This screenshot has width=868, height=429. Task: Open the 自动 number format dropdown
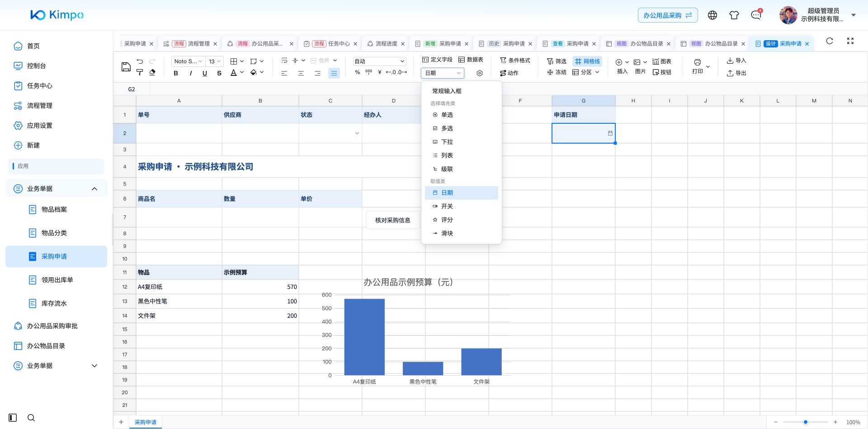pyautogui.click(x=379, y=61)
